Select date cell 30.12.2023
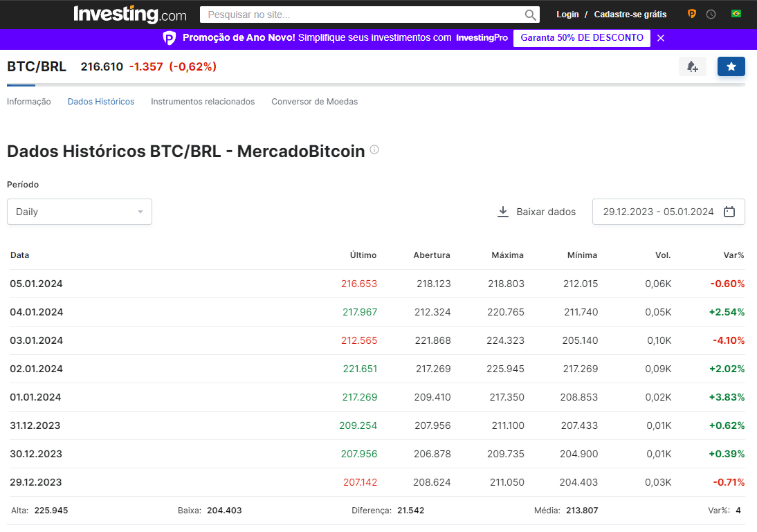The width and height of the screenshot is (757, 532). (x=36, y=455)
